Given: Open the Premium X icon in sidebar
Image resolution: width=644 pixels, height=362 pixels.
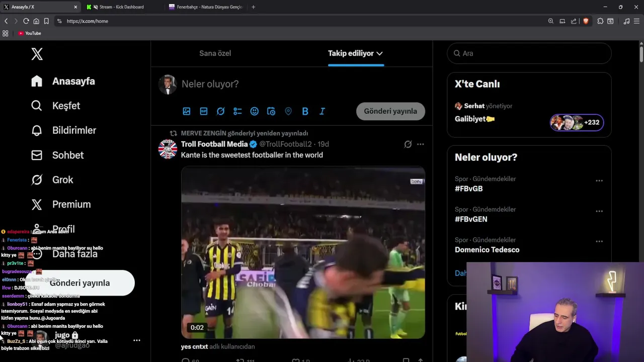Looking at the screenshot, I should [37, 204].
